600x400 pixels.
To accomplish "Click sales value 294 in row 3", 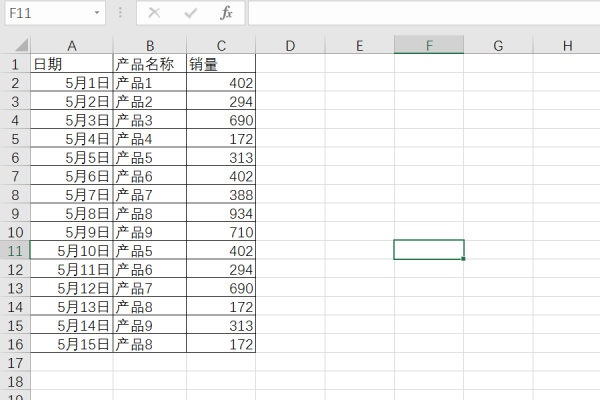I will tap(221, 101).
